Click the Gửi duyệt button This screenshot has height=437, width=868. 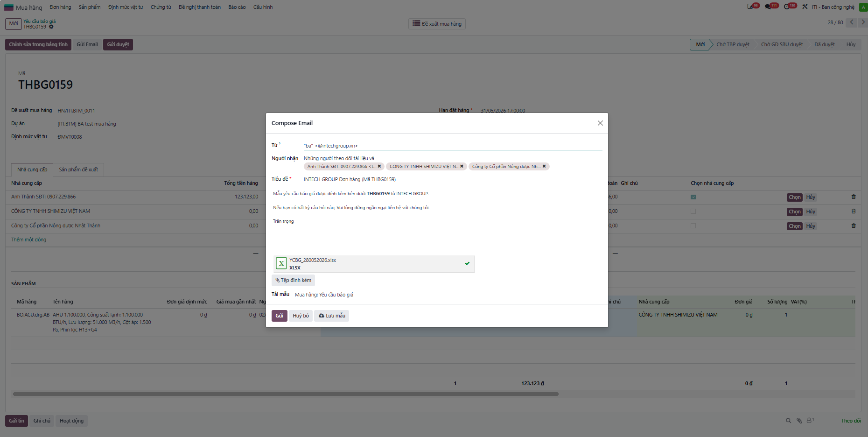[x=118, y=44]
